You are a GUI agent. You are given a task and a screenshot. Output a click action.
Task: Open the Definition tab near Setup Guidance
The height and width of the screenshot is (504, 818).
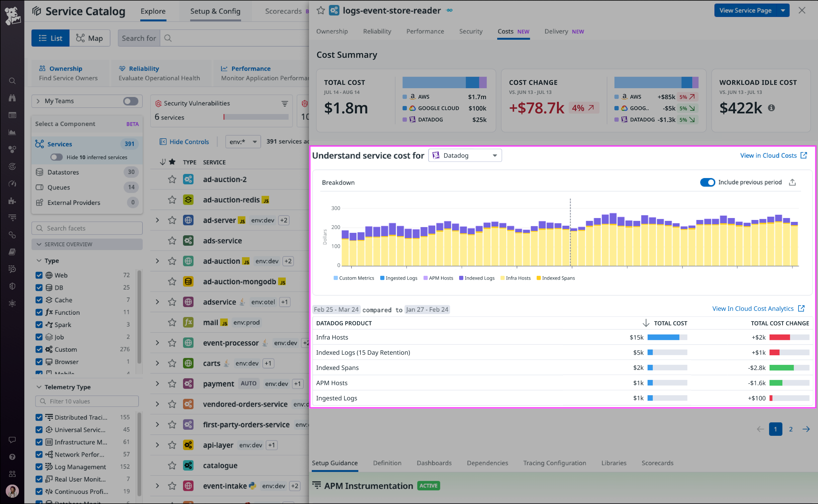click(x=387, y=463)
